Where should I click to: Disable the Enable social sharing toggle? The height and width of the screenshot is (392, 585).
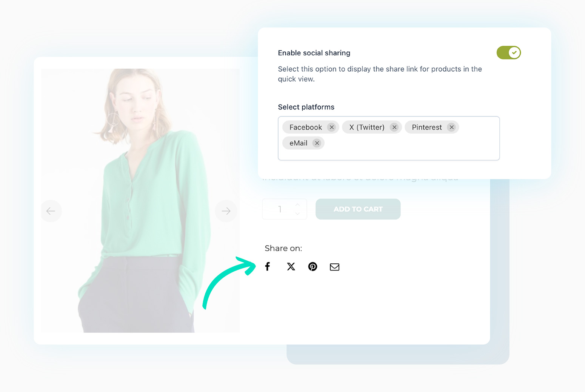pos(508,53)
